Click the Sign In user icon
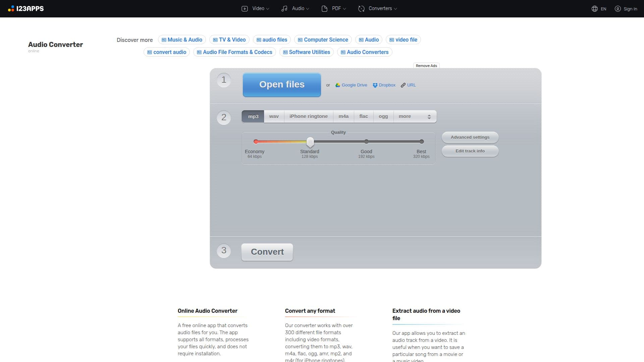Screen dimensions: 644x362 [618, 9]
